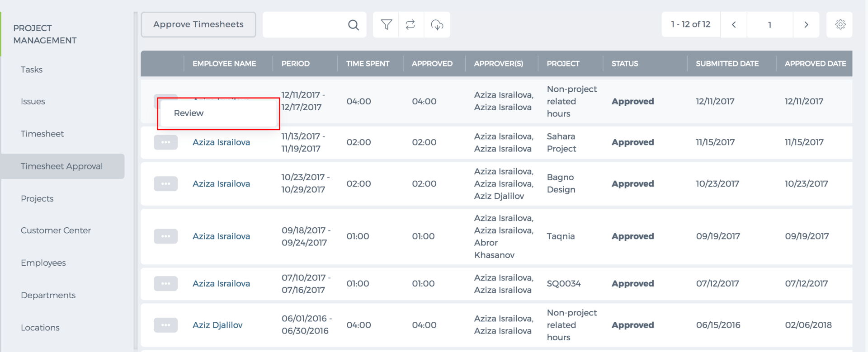Sort by Approver(s) column header
The height and width of the screenshot is (352, 868).
click(499, 64)
